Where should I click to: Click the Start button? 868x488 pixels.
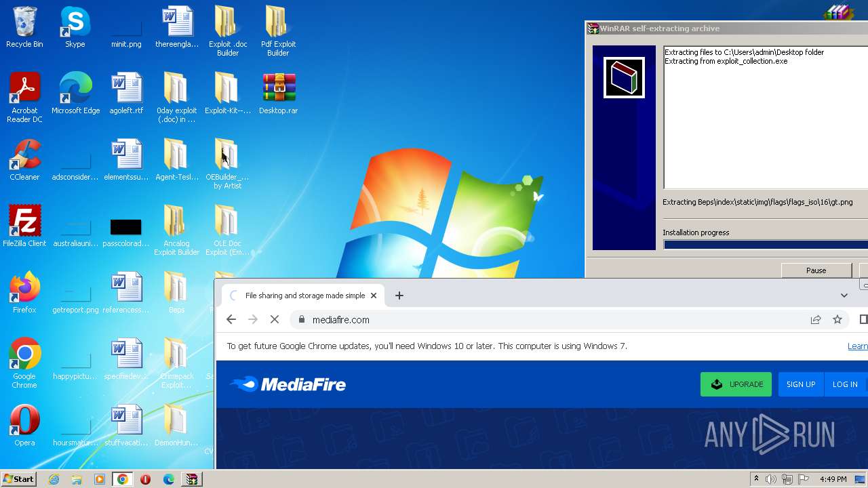point(19,479)
